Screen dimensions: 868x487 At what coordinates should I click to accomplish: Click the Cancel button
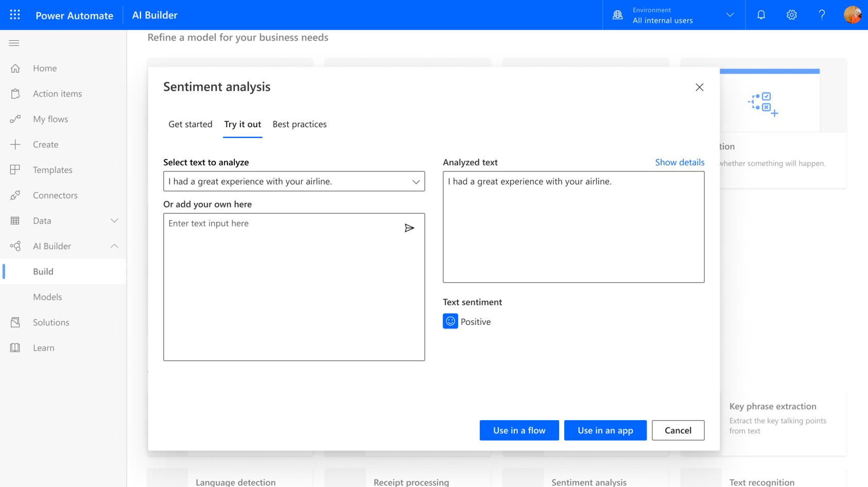[x=678, y=430]
